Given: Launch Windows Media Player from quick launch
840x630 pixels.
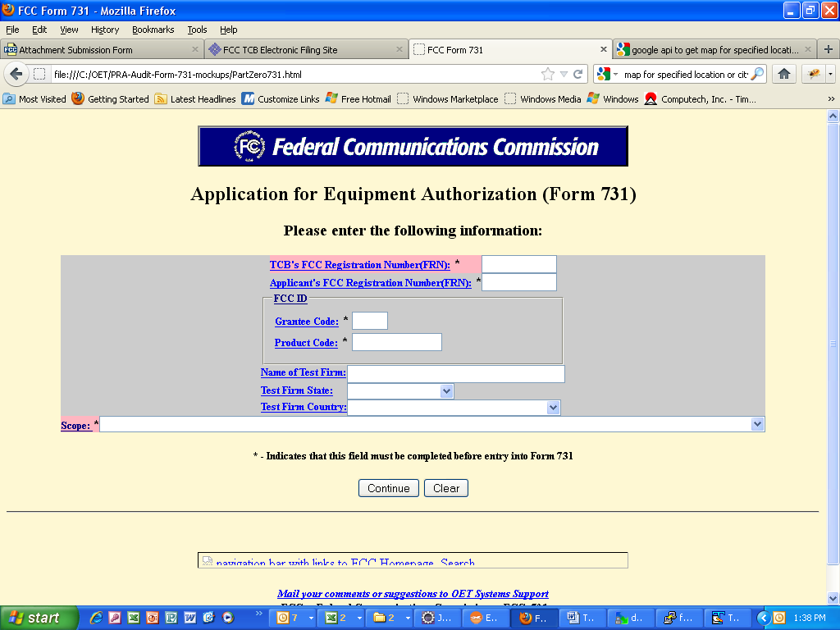Looking at the screenshot, I should [228, 618].
